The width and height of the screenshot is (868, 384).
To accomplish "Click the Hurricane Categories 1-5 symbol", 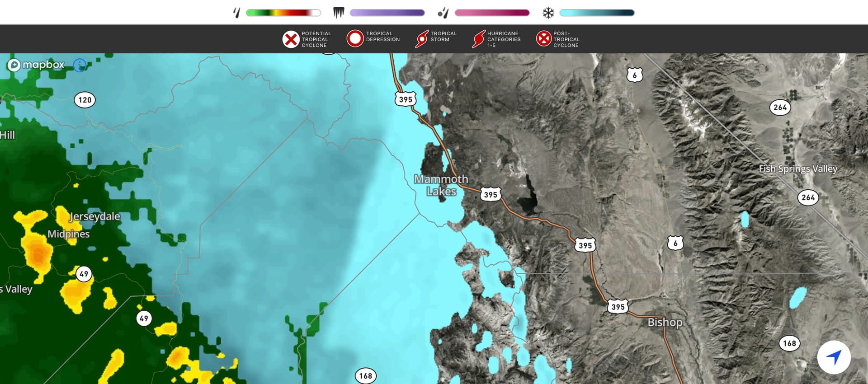I will (x=478, y=39).
